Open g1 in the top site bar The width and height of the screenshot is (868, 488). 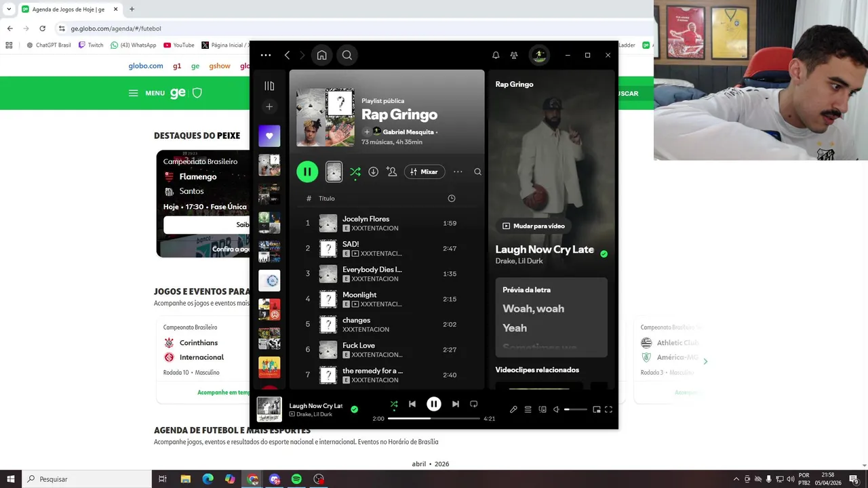177,66
